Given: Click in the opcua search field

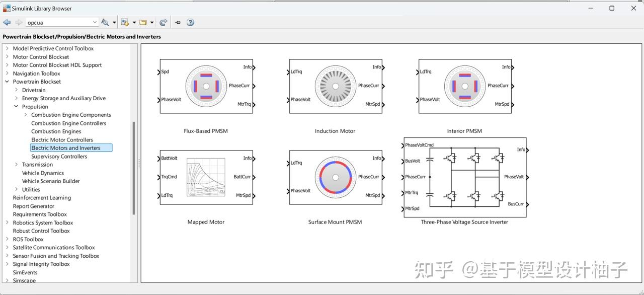Looking at the screenshot, I should pos(58,22).
